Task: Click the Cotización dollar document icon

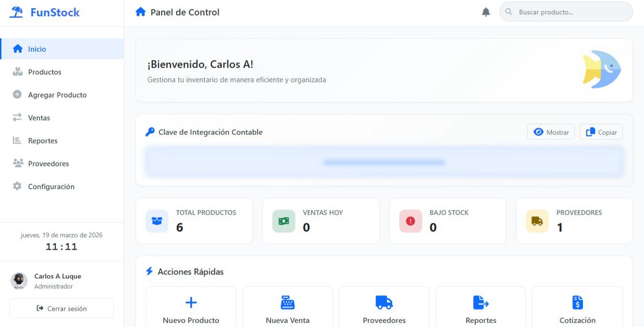Action: click(x=577, y=302)
